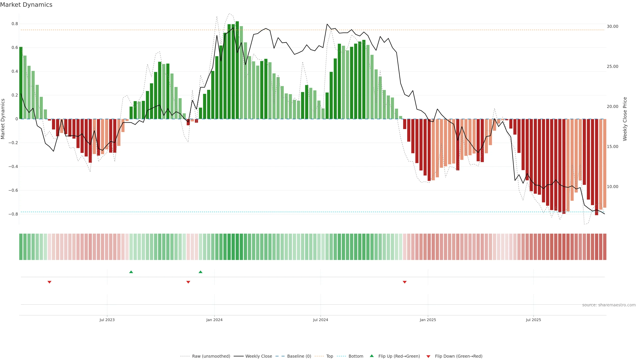This screenshot has width=644, height=362.
Task: Toggle the Baseline (0) legend entry
Action: point(299,356)
